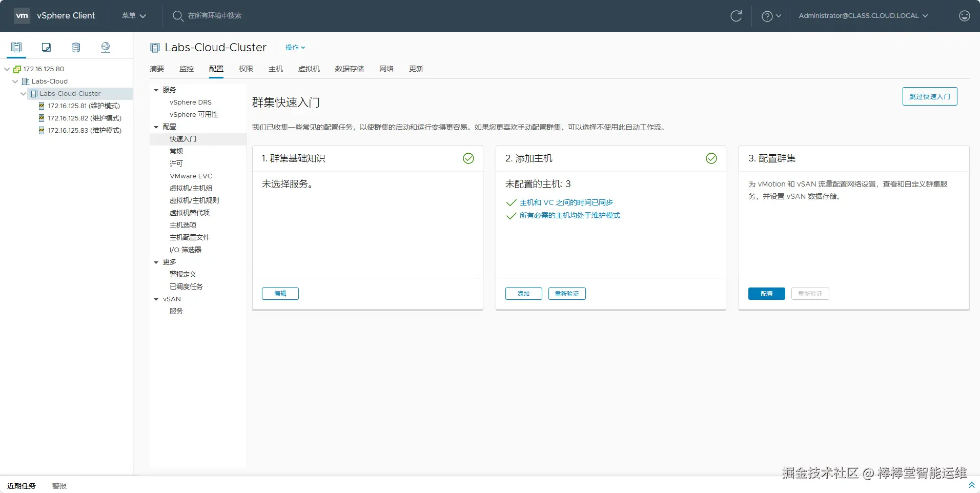
Task: Click the Labs-Cloud-Cluster icon in the tree
Action: pyautogui.click(x=34, y=94)
